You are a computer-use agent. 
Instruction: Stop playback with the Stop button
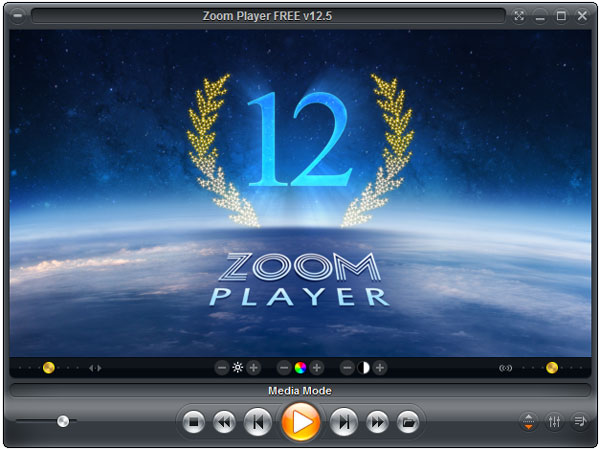point(194,422)
